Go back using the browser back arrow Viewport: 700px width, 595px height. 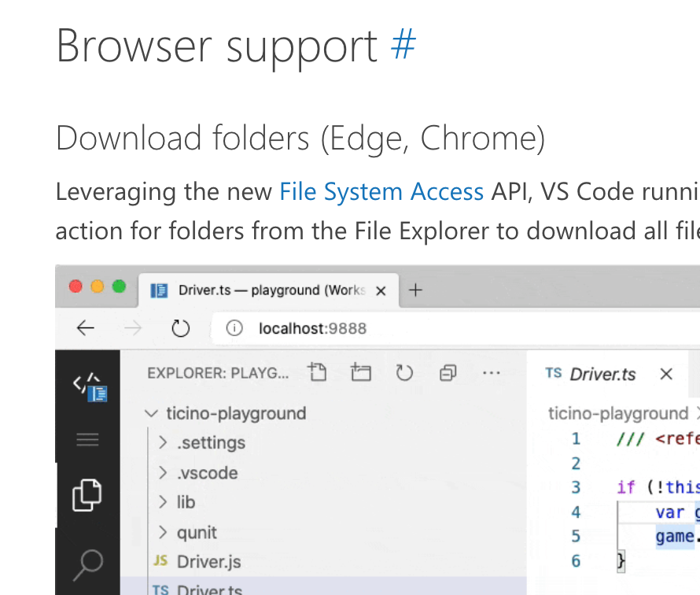pos(85,328)
